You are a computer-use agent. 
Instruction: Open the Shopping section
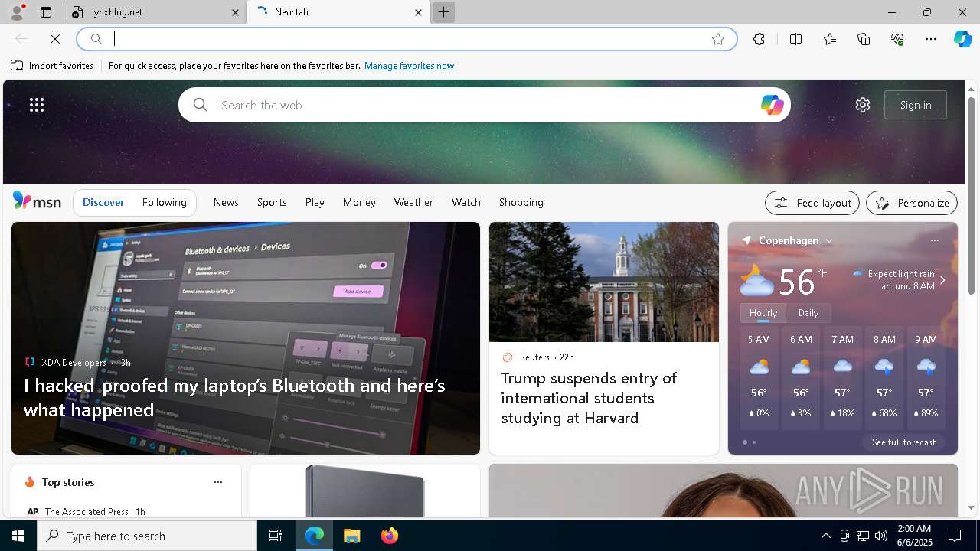(521, 202)
